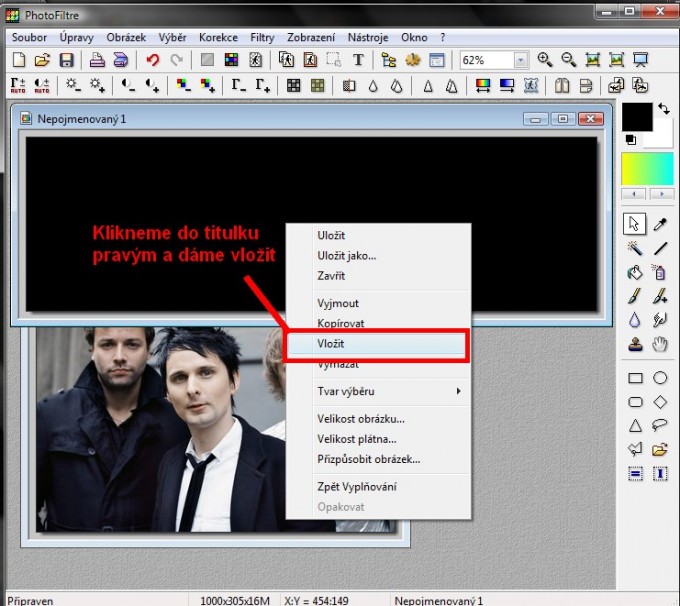Select the Magic wand tool
Screen dimensions: 680x606
pos(635,249)
